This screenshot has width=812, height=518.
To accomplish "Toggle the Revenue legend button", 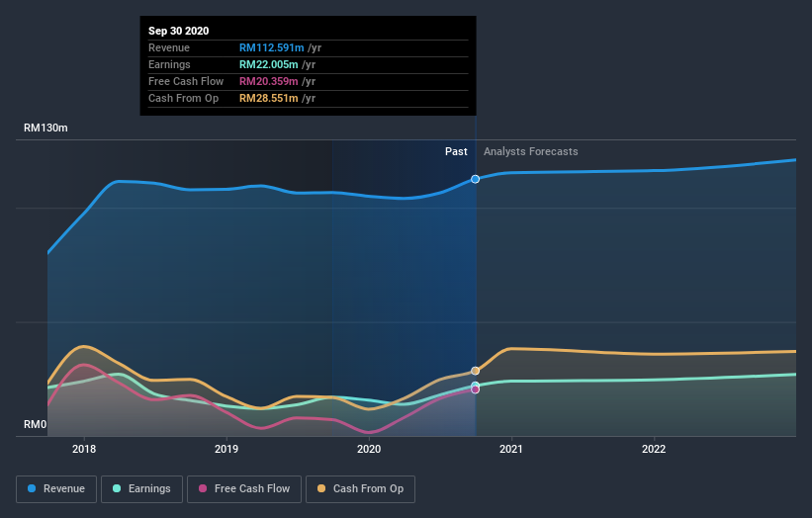I will click(56, 489).
